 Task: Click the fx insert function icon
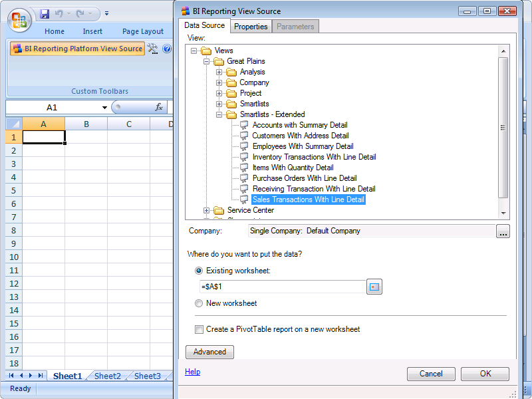159,107
